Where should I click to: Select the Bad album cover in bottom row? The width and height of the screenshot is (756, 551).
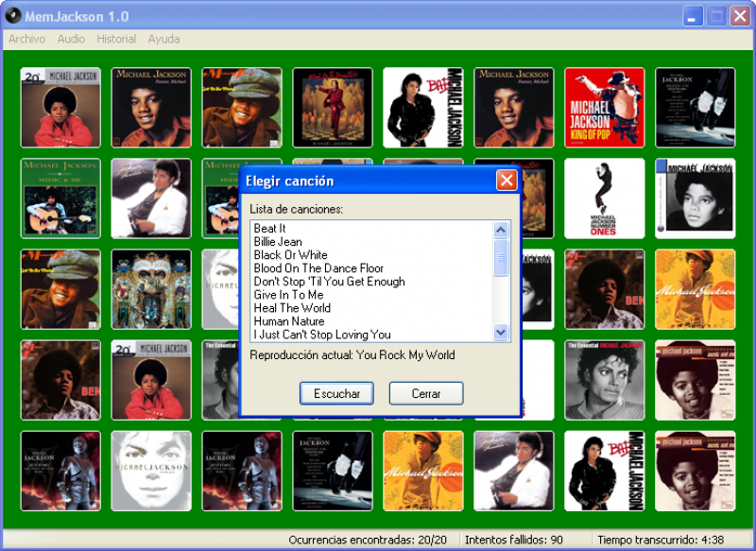coord(605,471)
